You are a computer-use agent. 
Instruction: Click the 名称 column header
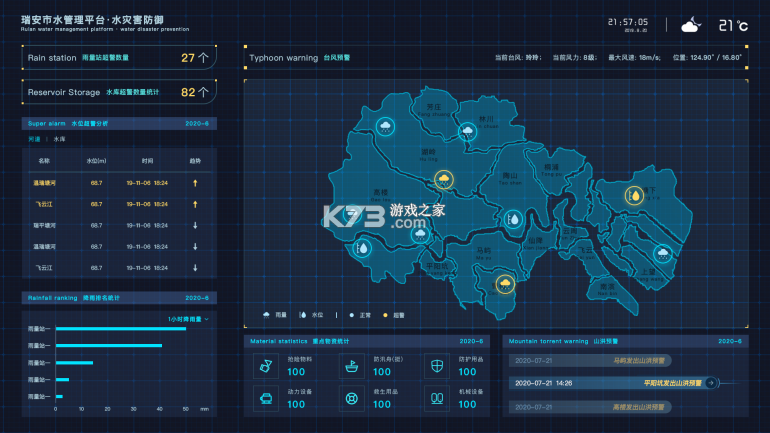(x=44, y=161)
